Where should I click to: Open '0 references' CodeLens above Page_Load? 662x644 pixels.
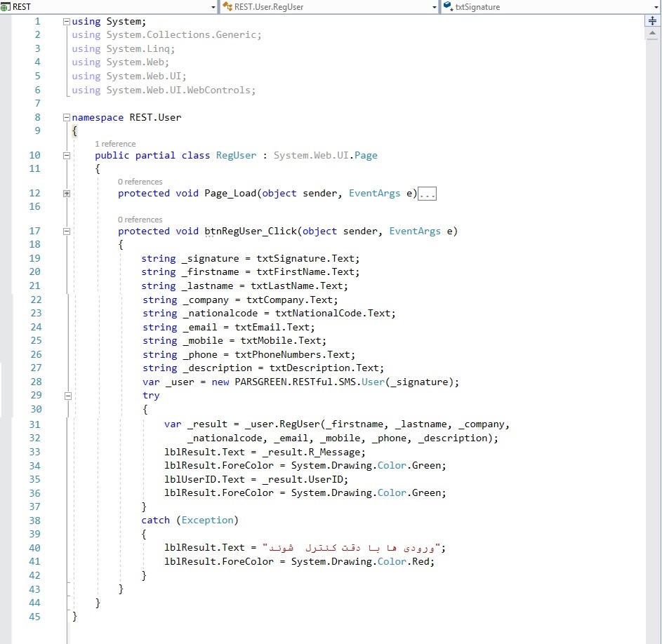click(140, 182)
